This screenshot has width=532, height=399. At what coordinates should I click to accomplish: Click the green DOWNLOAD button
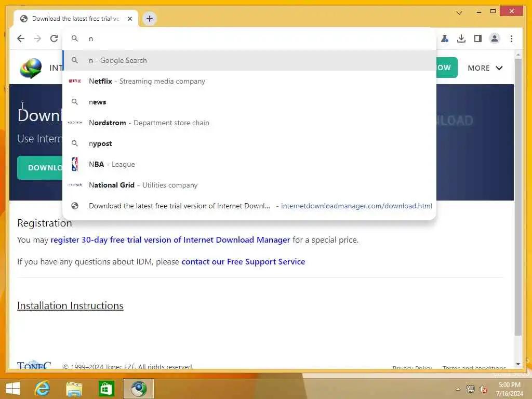click(x=40, y=168)
